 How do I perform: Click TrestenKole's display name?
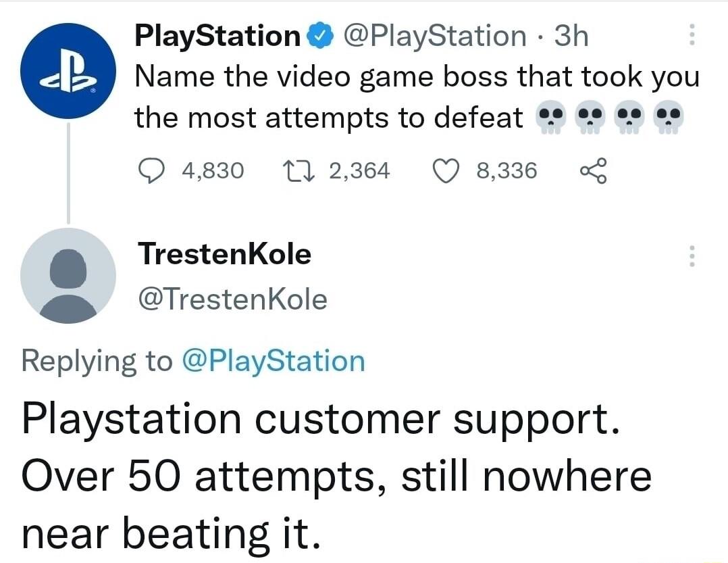[x=224, y=254]
